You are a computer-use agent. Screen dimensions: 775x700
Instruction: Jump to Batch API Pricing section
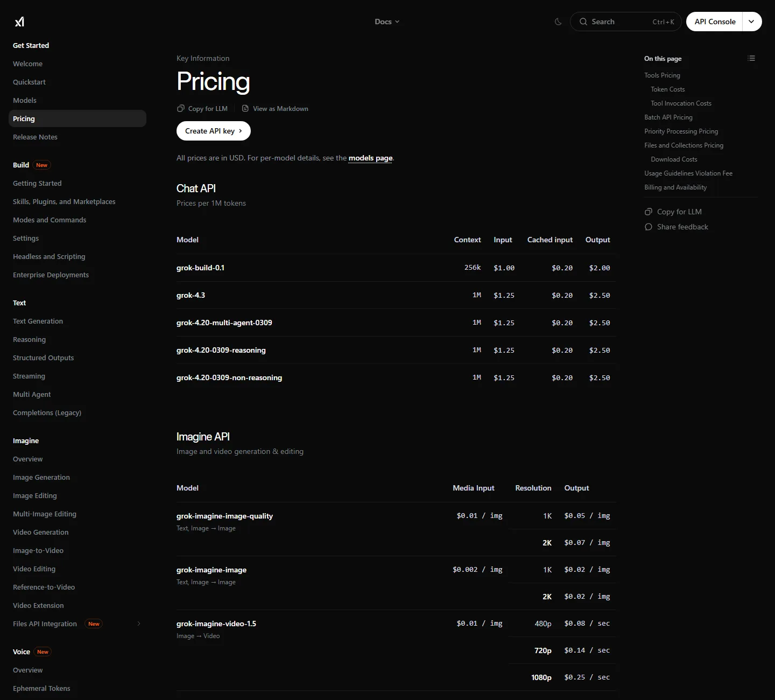click(668, 117)
